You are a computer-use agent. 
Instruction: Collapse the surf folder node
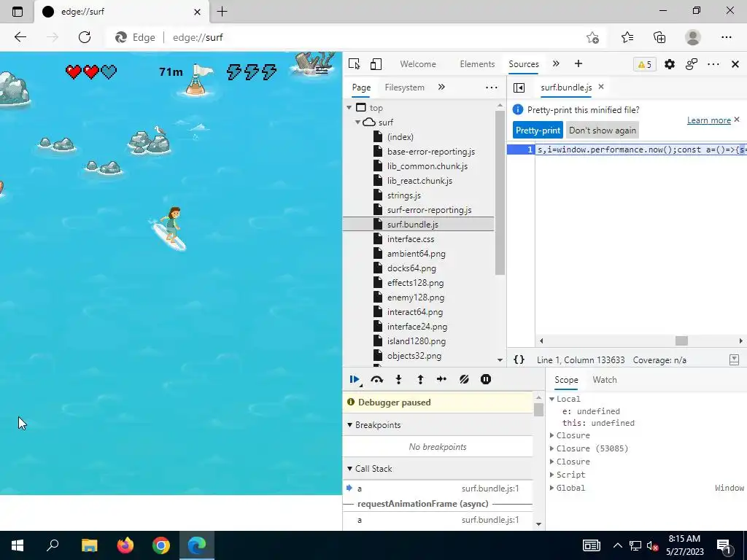click(x=357, y=122)
